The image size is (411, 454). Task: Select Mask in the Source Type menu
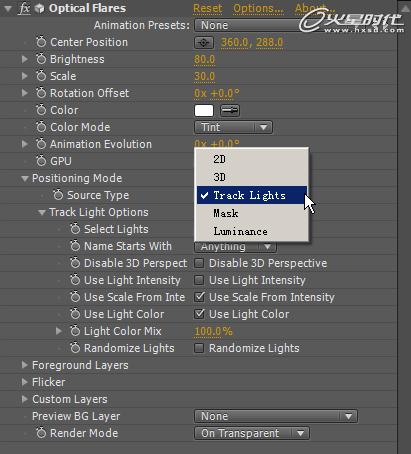(x=252, y=213)
